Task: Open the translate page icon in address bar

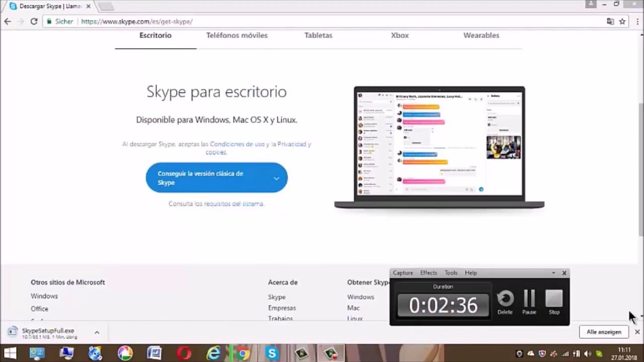Action: point(610,22)
